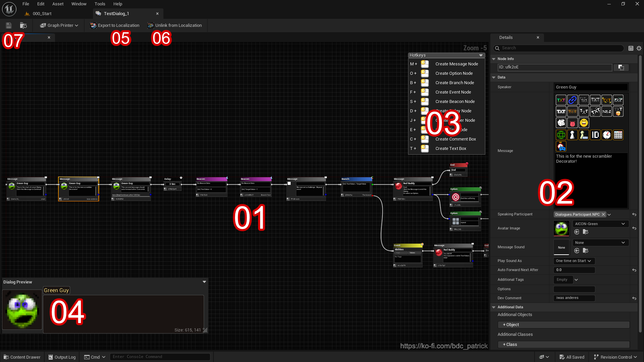The image size is (644, 362).
Task: Insert the ID decorator icon
Action: point(595,135)
